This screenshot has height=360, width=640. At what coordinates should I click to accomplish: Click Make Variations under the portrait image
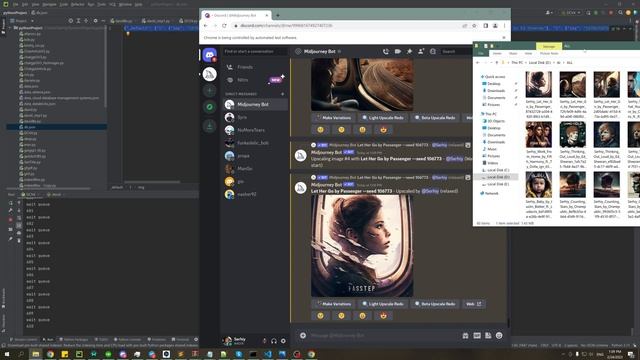(333, 304)
